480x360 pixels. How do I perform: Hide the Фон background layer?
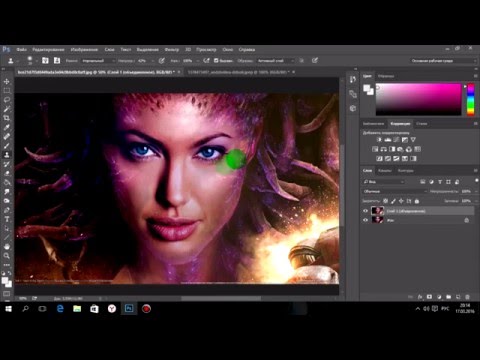[x=365, y=220]
